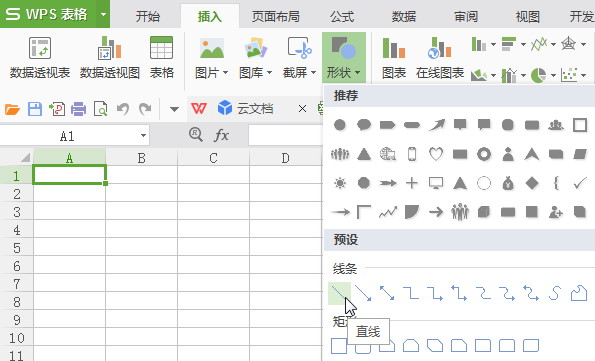
Task: Close the 云文档 document tab
Action: tap(302, 109)
